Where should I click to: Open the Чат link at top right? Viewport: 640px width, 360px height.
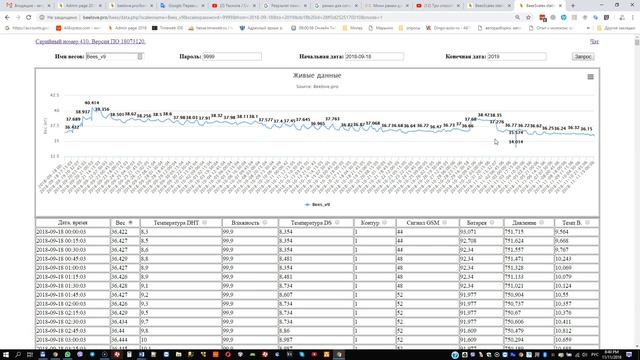(x=594, y=42)
